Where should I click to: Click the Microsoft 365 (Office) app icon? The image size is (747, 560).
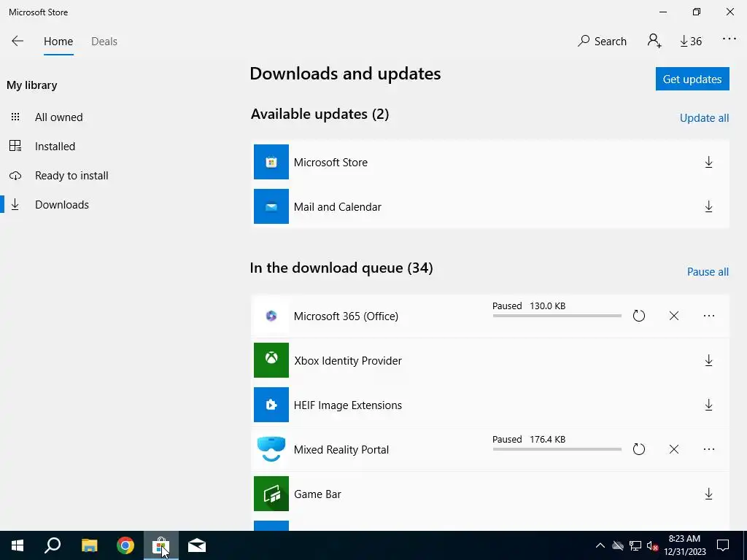pyautogui.click(x=271, y=316)
